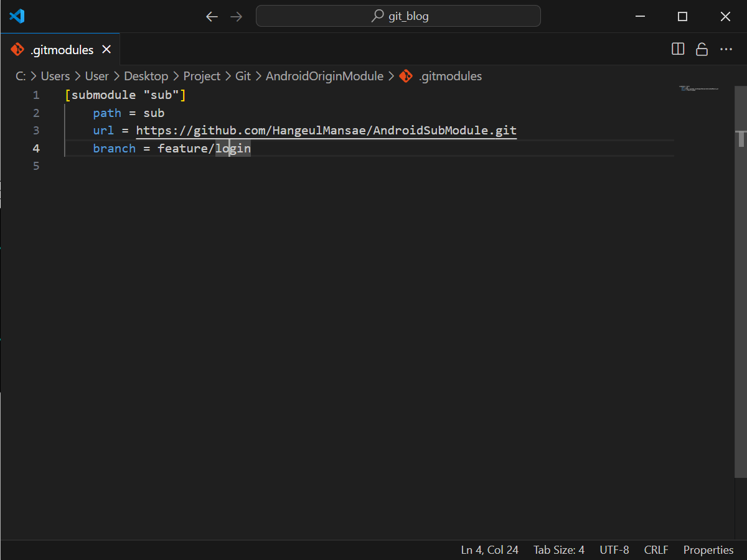Change Properties language mode
The width and height of the screenshot is (747, 560).
click(708, 550)
